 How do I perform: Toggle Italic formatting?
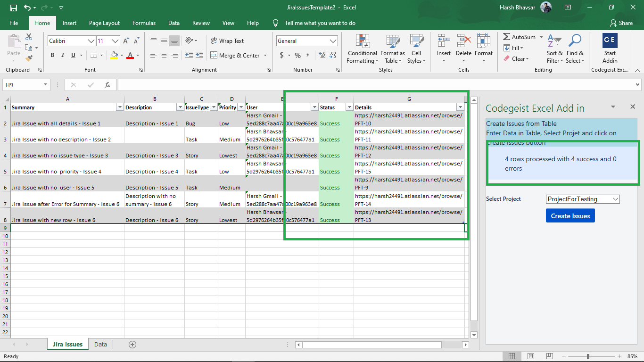(63, 56)
